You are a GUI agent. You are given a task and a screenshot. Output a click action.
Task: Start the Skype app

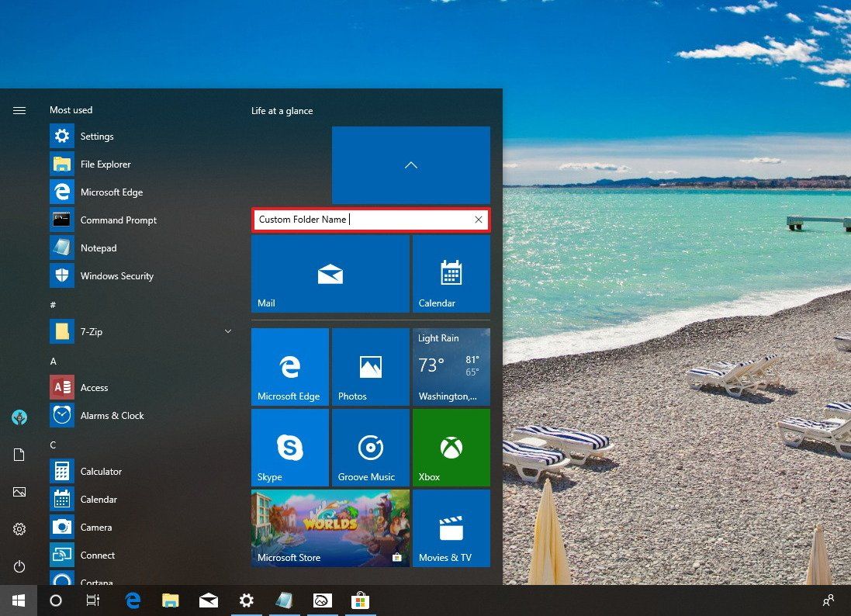click(289, 447)
